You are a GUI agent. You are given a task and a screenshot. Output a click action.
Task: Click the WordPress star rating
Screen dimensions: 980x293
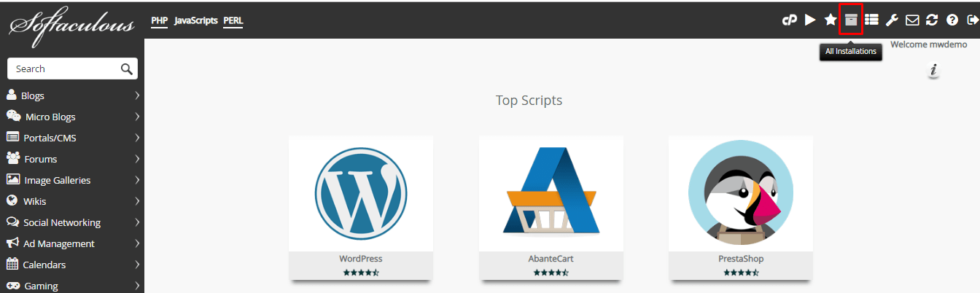point(361,273)
